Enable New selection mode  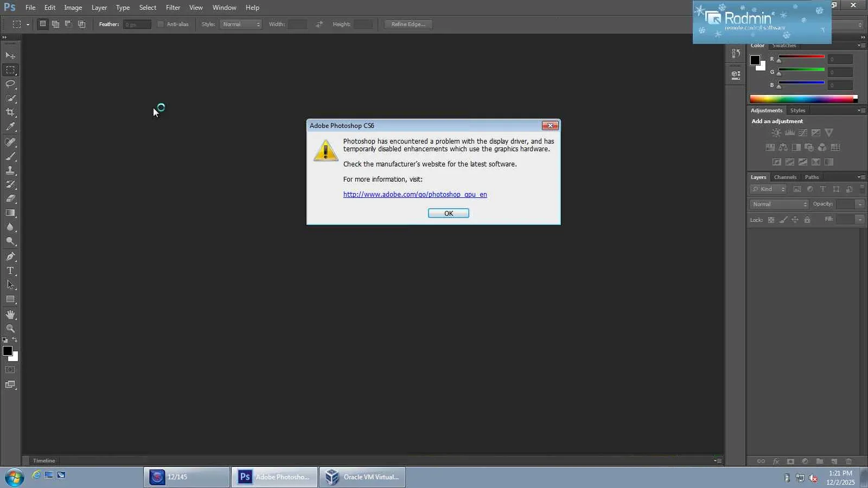tap(43, 24)
